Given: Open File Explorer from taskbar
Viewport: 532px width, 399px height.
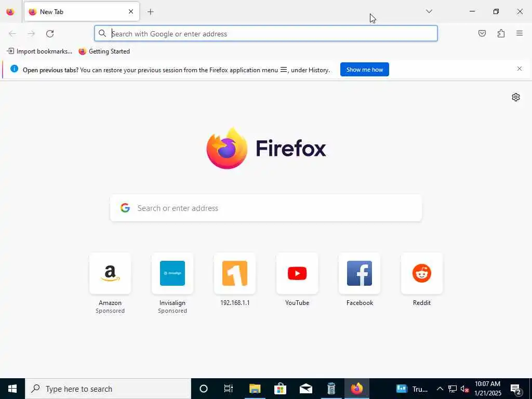Looking at the screenshot, I should [x=255, y=389].
